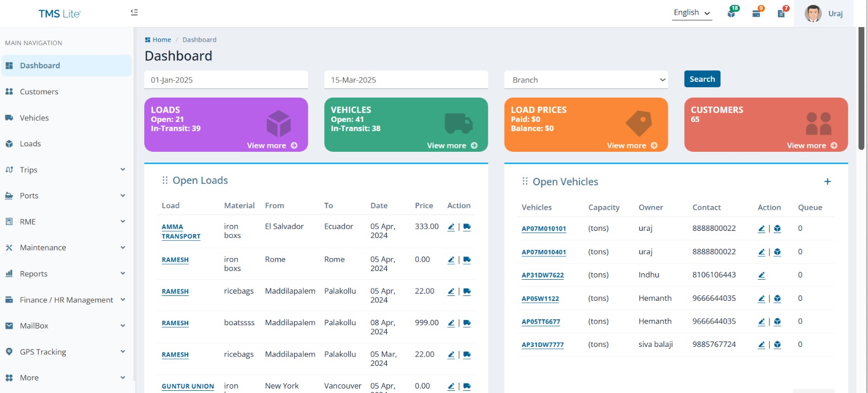Open Vehicles from the main navigation
This screenshot has height=393, width=868.
click(34, 118)
